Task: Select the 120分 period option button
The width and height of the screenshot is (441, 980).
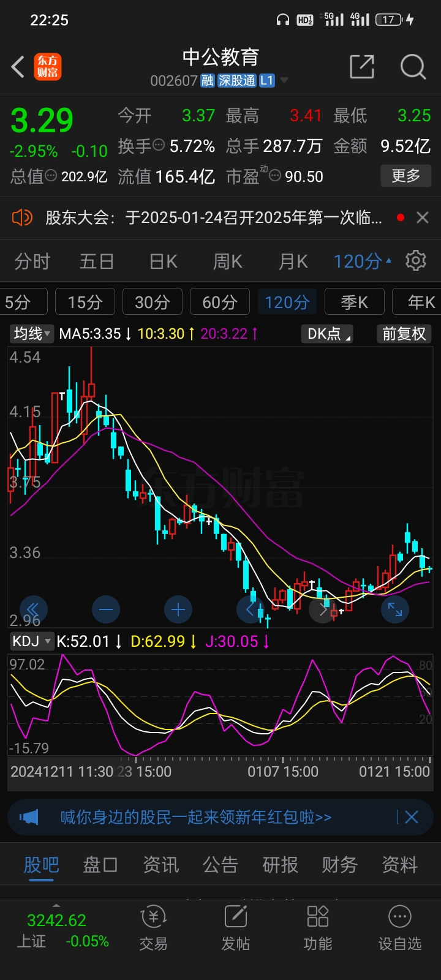Action: tap(287, 302)
